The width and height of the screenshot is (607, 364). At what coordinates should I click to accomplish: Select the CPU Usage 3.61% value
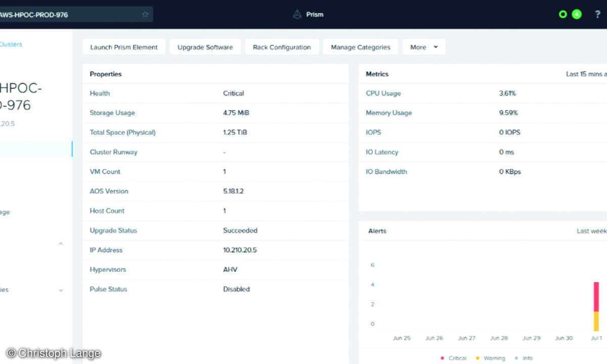pyautogui.click(x=507, y=94)
